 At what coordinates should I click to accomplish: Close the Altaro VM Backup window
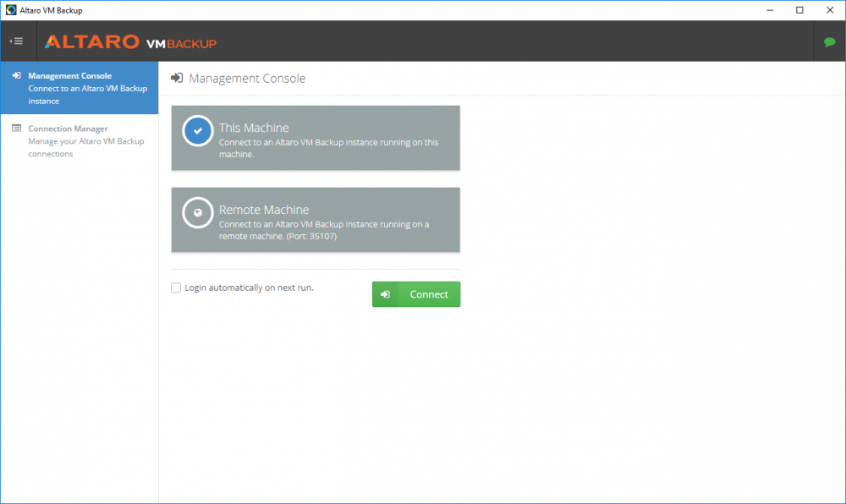pyautogui.click(x=830, y=10)
